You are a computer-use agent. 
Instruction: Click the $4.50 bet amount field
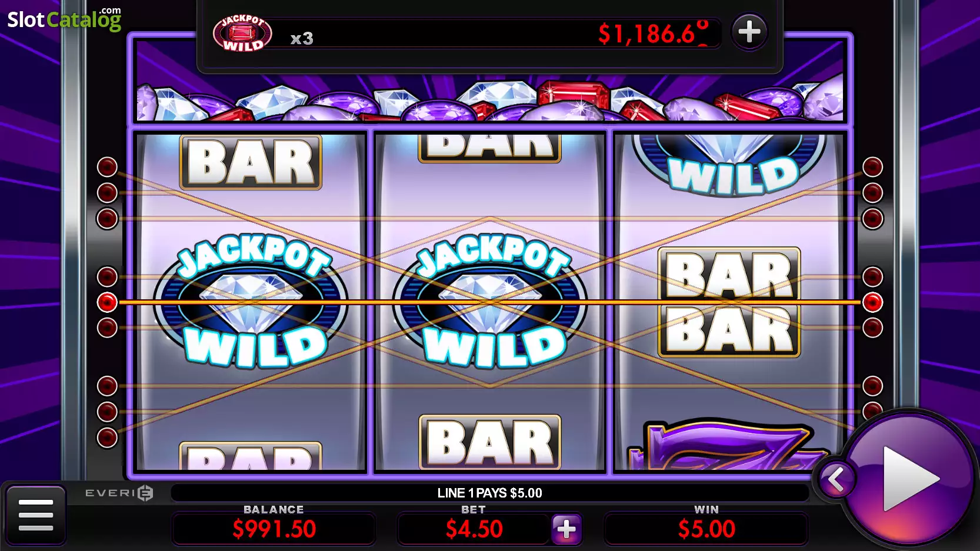474,529
